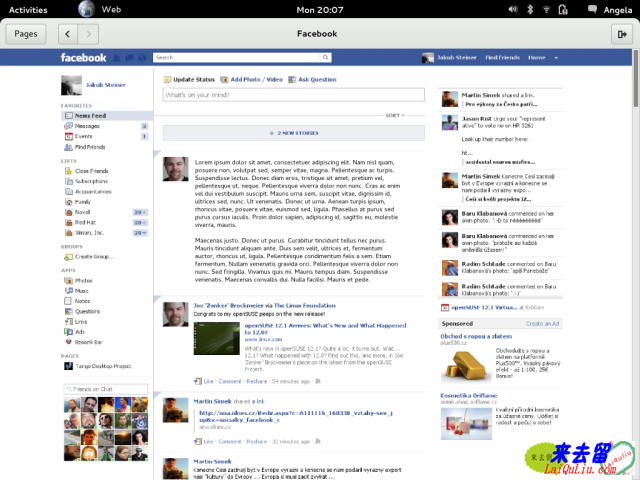Open the openSUSE 12.1 article thumbnail
This screenshot has width=640, height=480.
[x=216, y=338]
